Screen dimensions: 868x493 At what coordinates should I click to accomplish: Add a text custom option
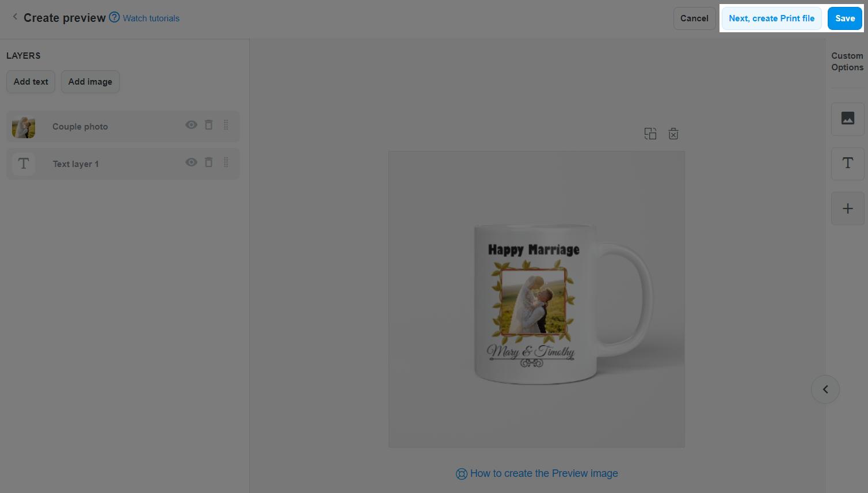click(x=847, y=164)
